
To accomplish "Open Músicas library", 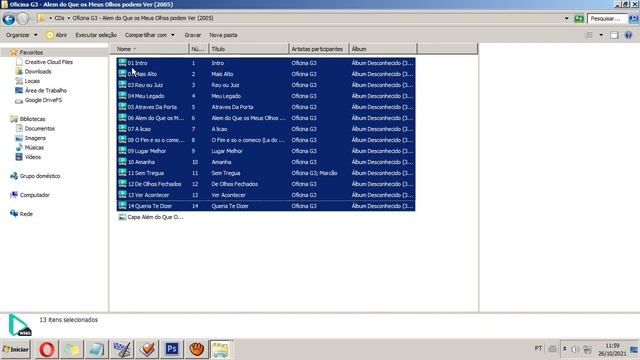I will coord(34,148).
